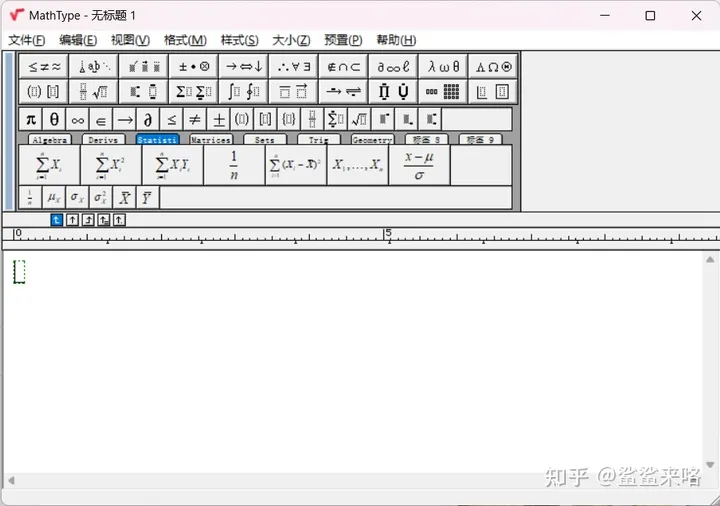
Task: Insert the X-bar symbol
Action: click(x=124, y=198)
